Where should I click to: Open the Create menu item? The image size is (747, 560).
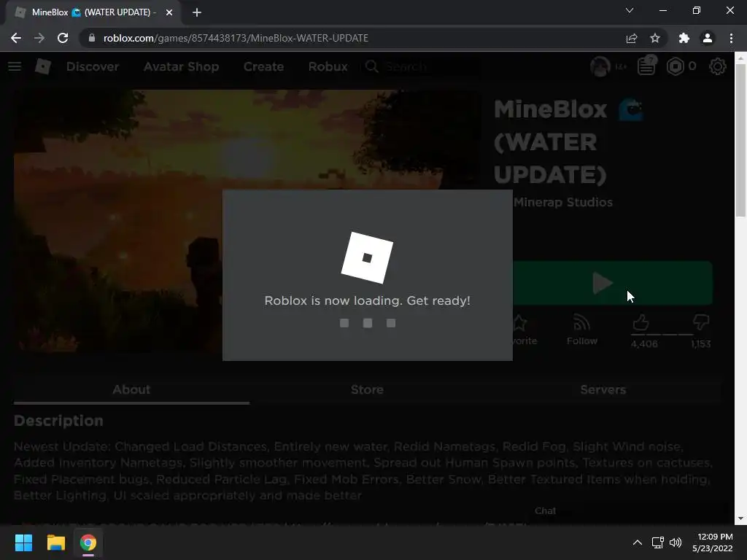(x=263, y=66)
